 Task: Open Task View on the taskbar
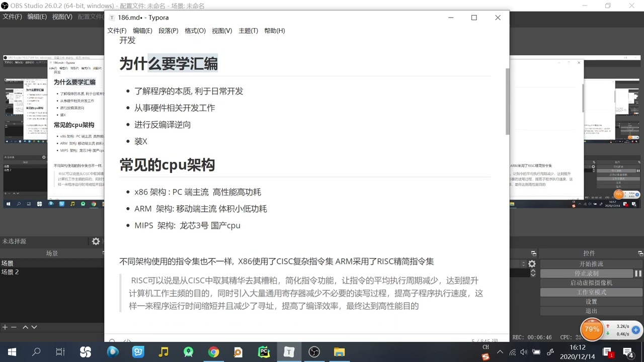tap(60, 352)
